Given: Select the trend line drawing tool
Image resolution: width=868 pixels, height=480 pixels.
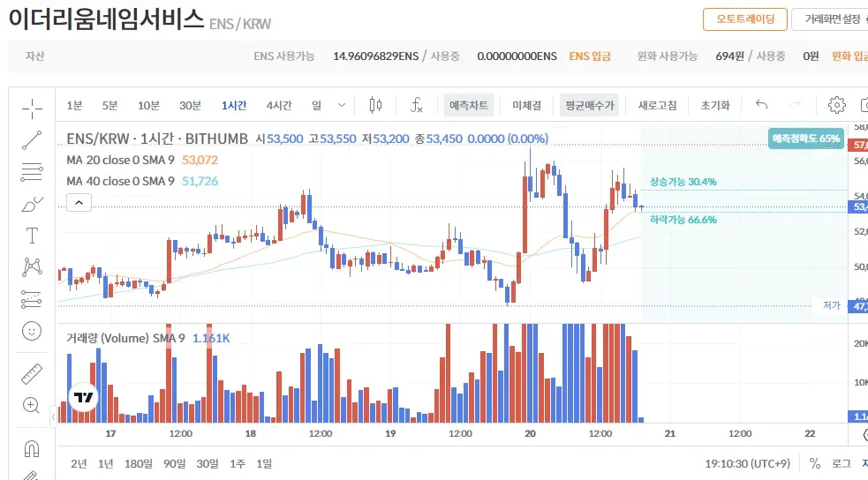Looking at the screenshot, I should (32, 139).
